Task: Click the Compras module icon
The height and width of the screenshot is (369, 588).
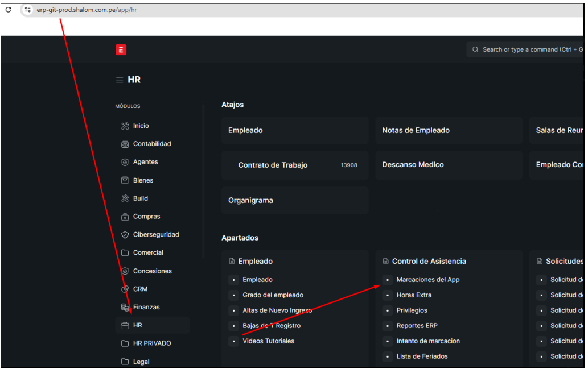Action: tap(125, 217)
